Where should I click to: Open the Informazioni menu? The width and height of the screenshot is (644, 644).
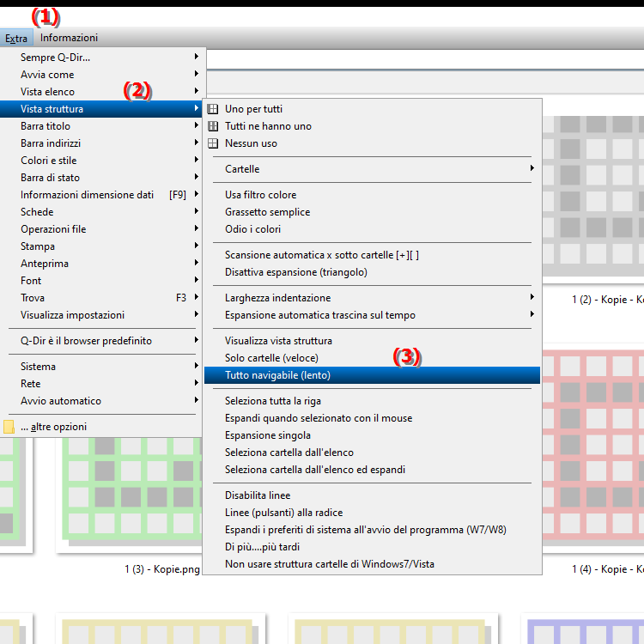point(69,38)
